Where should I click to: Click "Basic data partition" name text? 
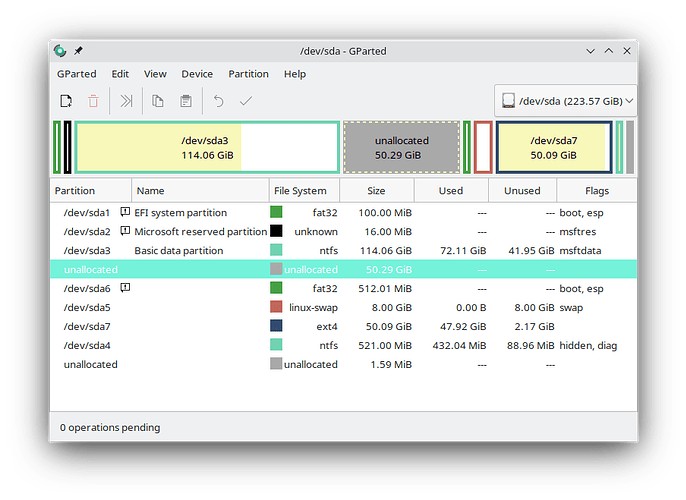click(x=179, y=251)
